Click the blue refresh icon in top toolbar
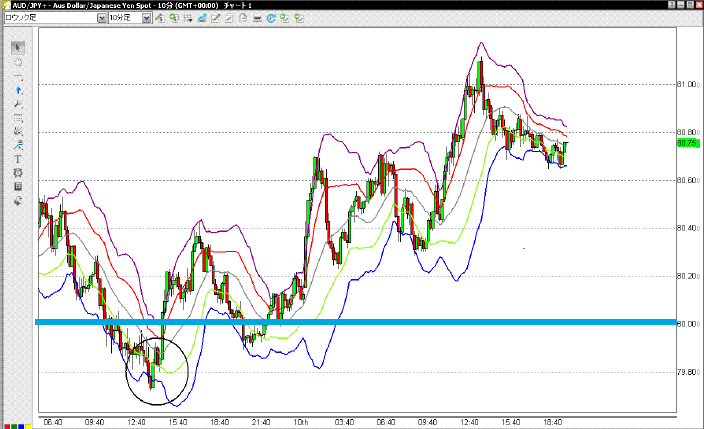The width and height of the screenshot is (704, 429). (x=286, y=18)
